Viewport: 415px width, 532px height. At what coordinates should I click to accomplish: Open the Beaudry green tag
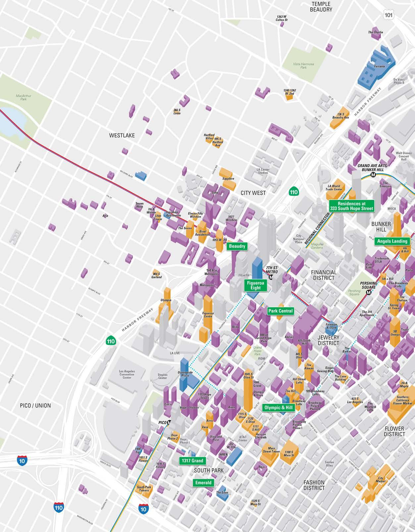[237, 246]
